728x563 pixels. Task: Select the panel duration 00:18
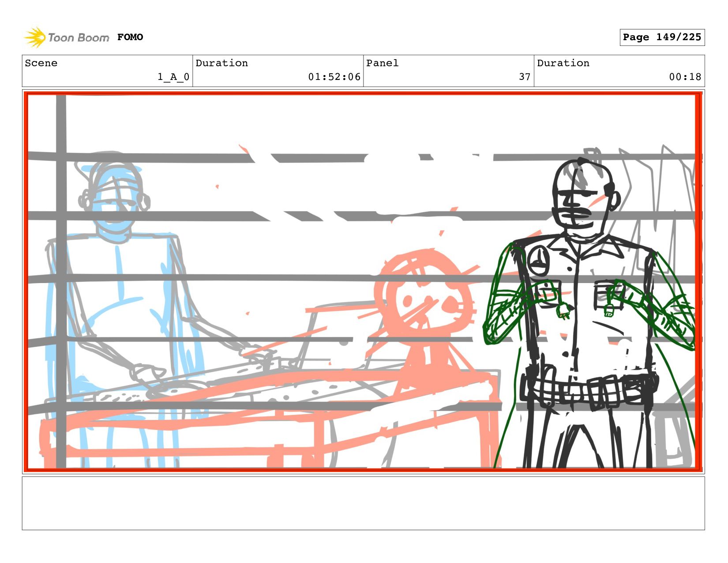(685, 77)
